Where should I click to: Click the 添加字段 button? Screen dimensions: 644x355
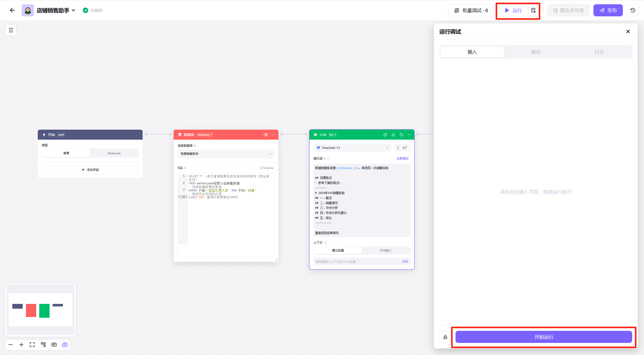coord(90,170)
